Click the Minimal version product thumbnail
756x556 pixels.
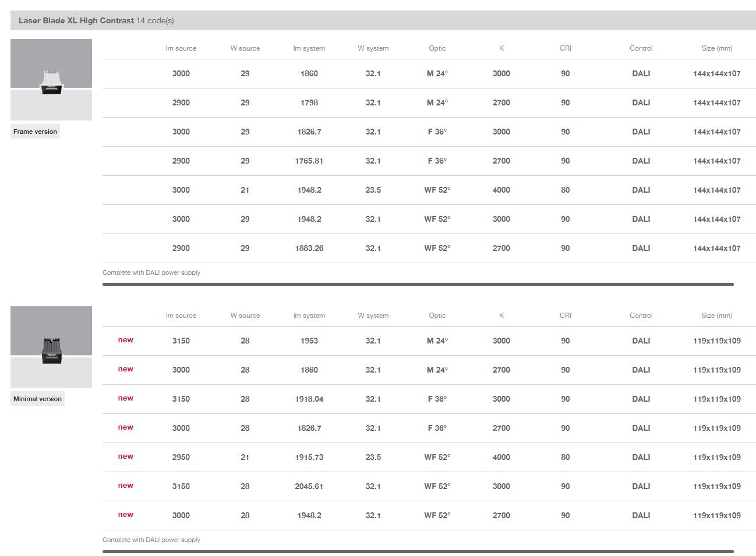click(51, 347)
